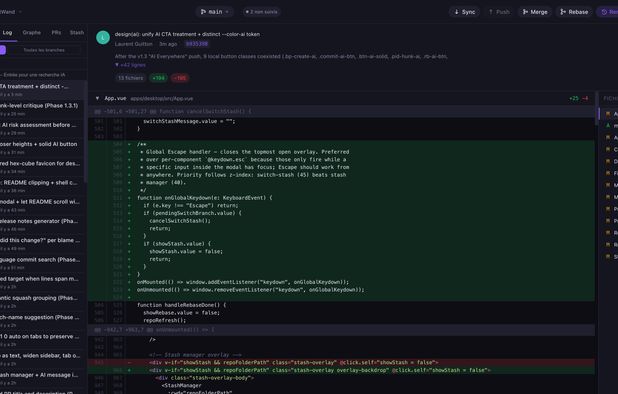Click the 'function onGlobalKeydown' added line
The width and height of the screenshot is (618, 394).
click(341, 198)
